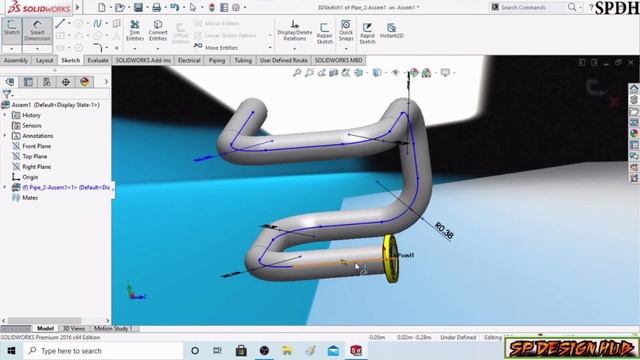Click the Sketch tool button
This screenshot has width=640, height=360.
point(11,30)
